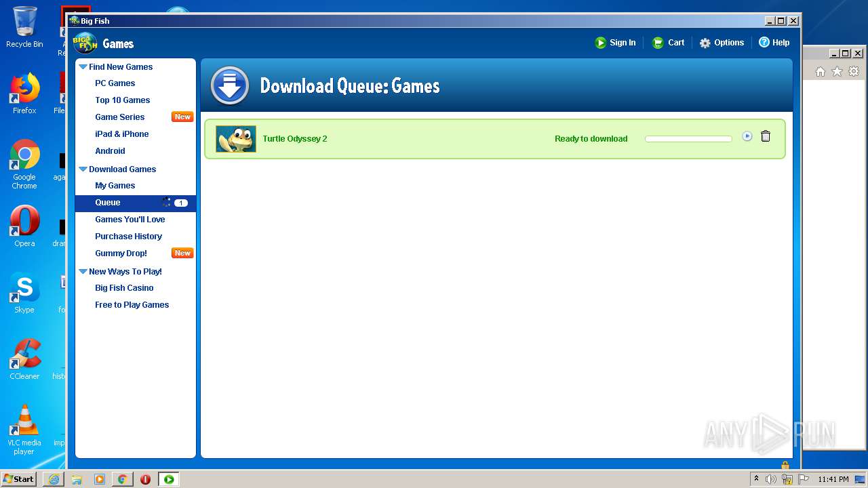Click the favorites star in the background window
The height and width of the screenshot is (488, 868).
pyautogui.click(x=837, y=71)
